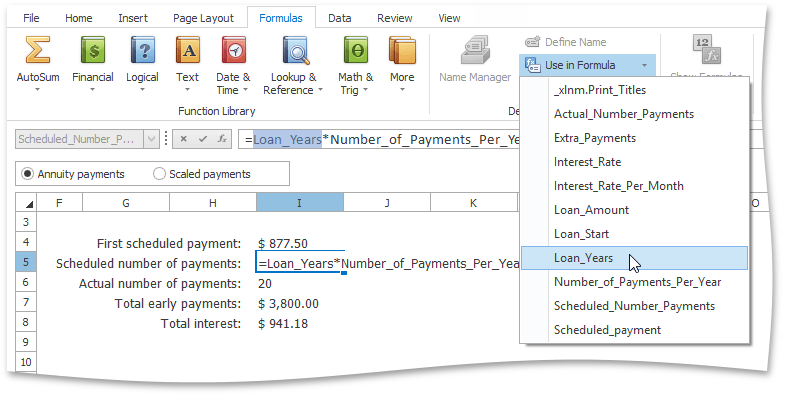Choose Scheduled_payment from the names list
Image resolution: width=786 pixels, height=398 pixels.
635,330
